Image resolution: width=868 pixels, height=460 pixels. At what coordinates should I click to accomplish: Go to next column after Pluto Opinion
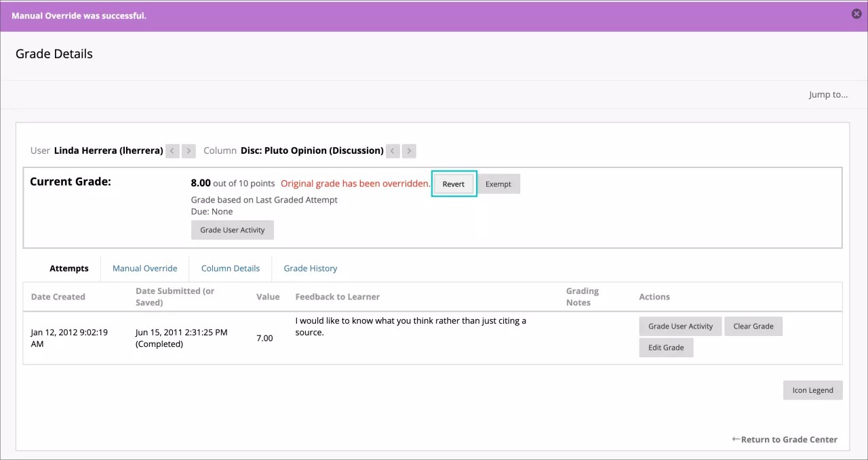coord(409,151)
